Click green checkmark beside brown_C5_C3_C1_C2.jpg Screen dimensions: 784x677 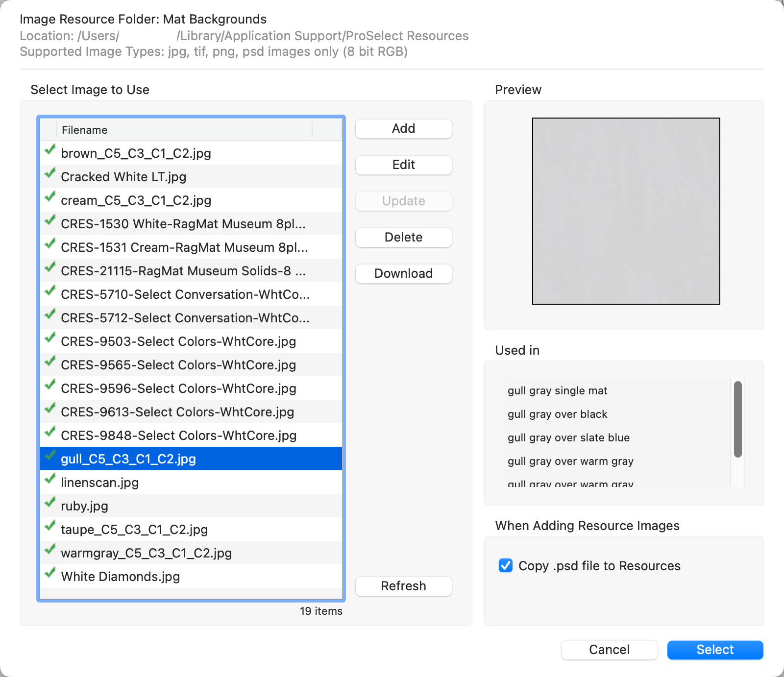click(x=49, y=150)
